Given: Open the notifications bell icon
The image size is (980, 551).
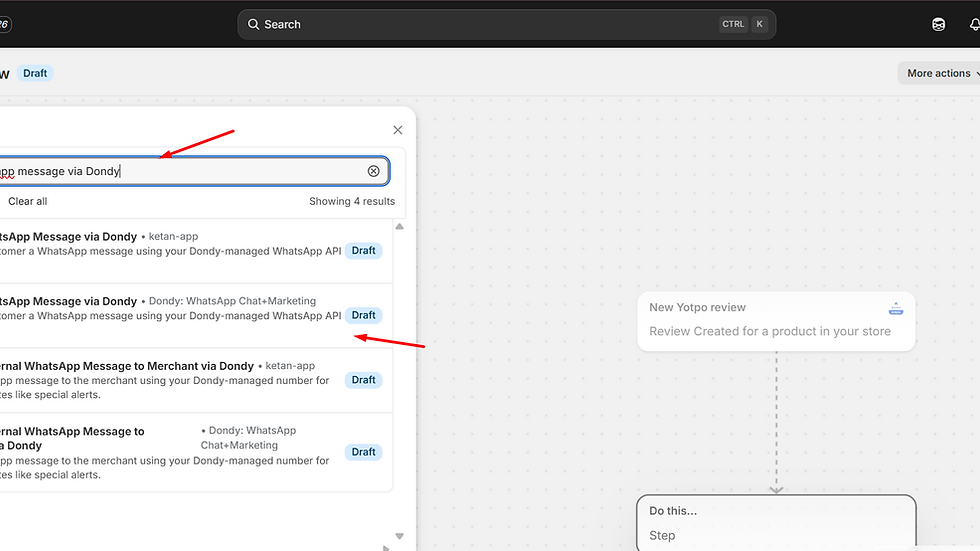Looking at the screenshot, I should [974, 24].
